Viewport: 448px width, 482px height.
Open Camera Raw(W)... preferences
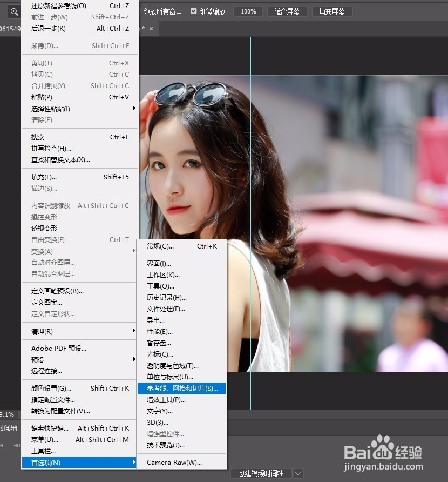pos(182,463)
